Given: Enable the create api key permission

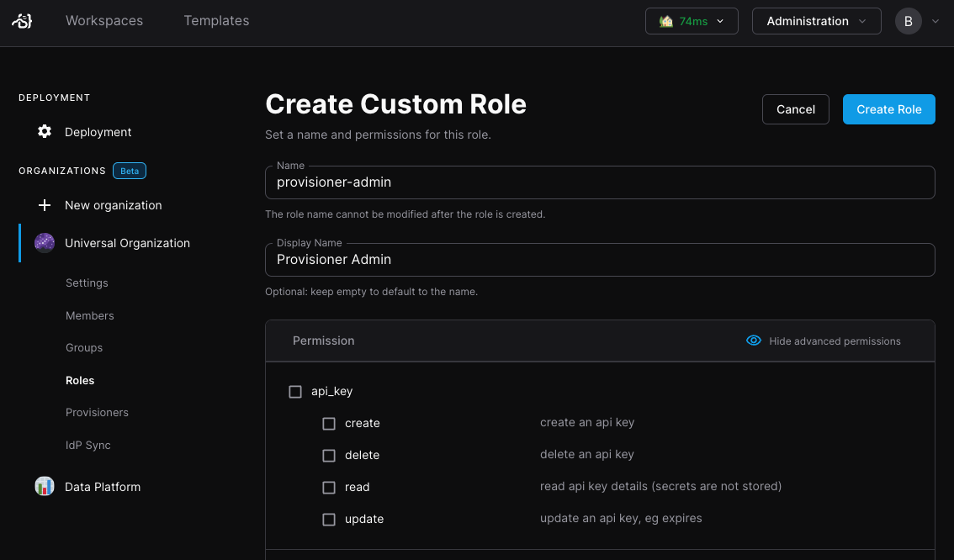Looking at the screenshot, I should tap(329, 424).
